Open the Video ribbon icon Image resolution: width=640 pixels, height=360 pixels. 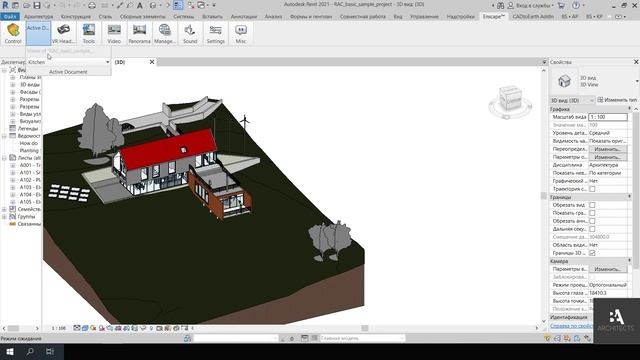(x=114, y=33)
